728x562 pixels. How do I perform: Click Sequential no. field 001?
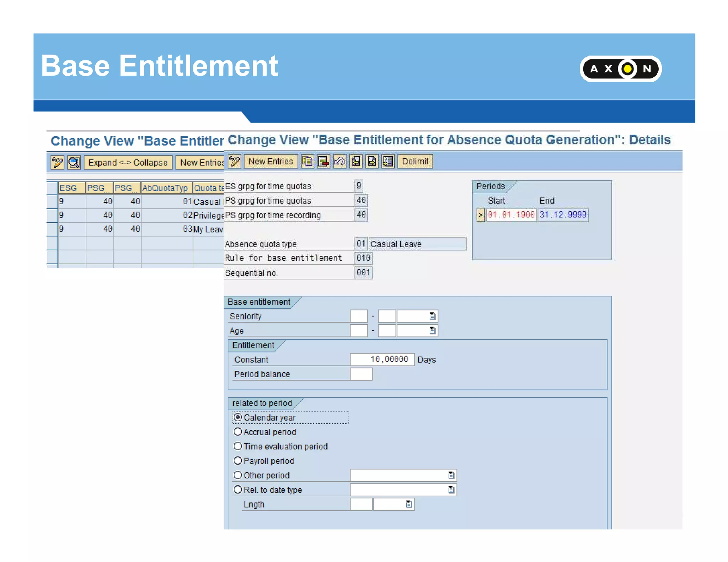tap(363, 272)
